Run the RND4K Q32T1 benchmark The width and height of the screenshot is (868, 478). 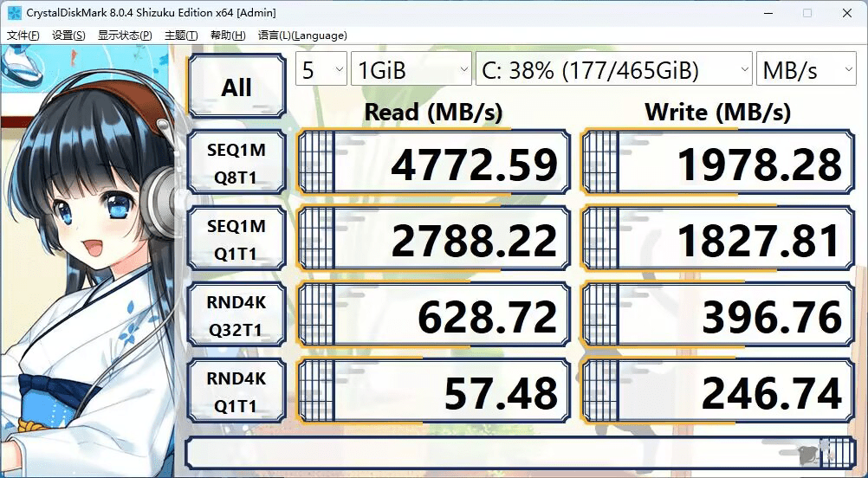(236, 316)
